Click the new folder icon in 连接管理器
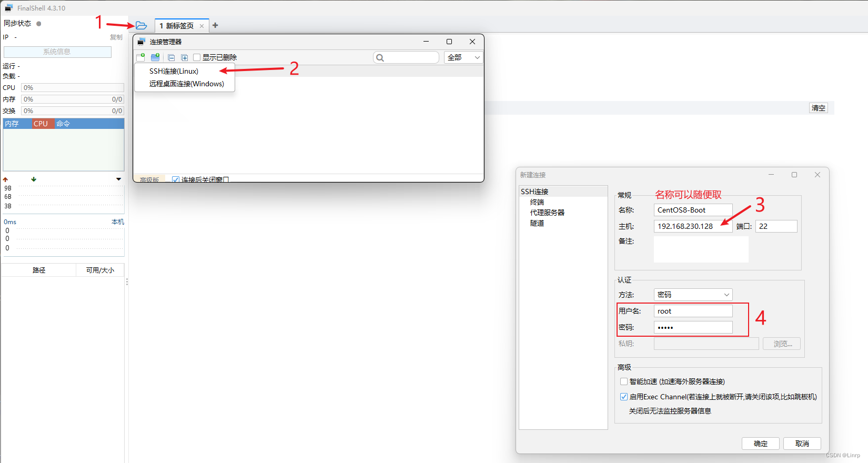 coord(155,57)
